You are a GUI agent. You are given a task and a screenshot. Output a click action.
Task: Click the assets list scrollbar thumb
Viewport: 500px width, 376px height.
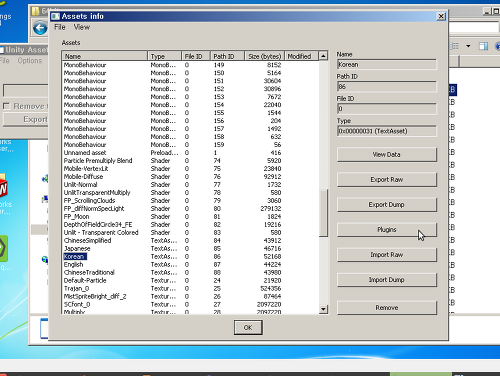point(323,213)
